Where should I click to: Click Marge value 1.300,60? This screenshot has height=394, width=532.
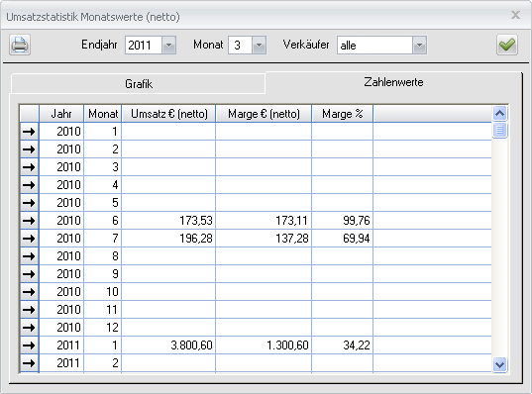pyautogui.click(x=287, y=345)
